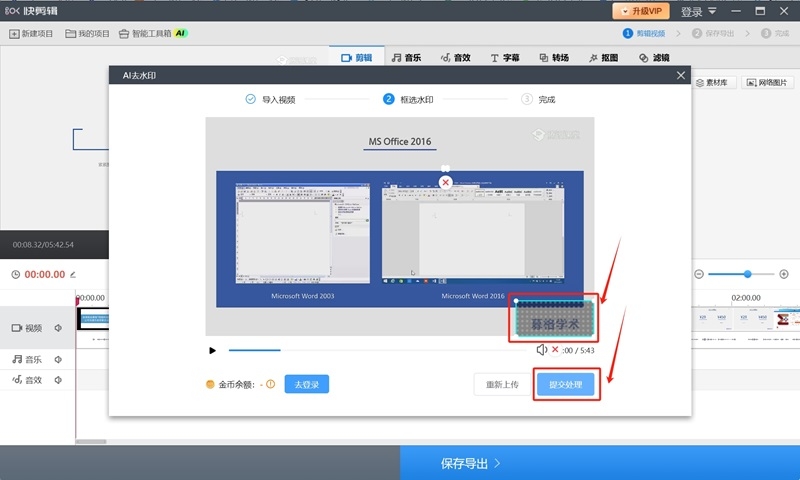Go to step 1 剪辑视频 in header

644,33
